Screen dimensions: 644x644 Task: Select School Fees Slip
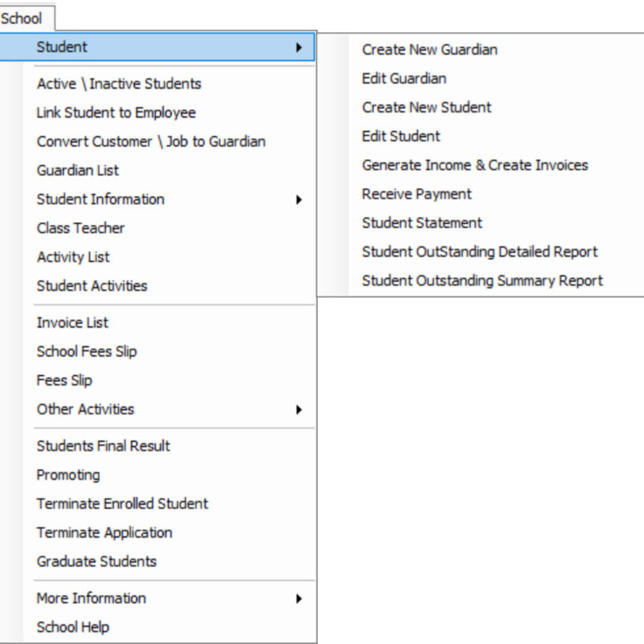87,352
